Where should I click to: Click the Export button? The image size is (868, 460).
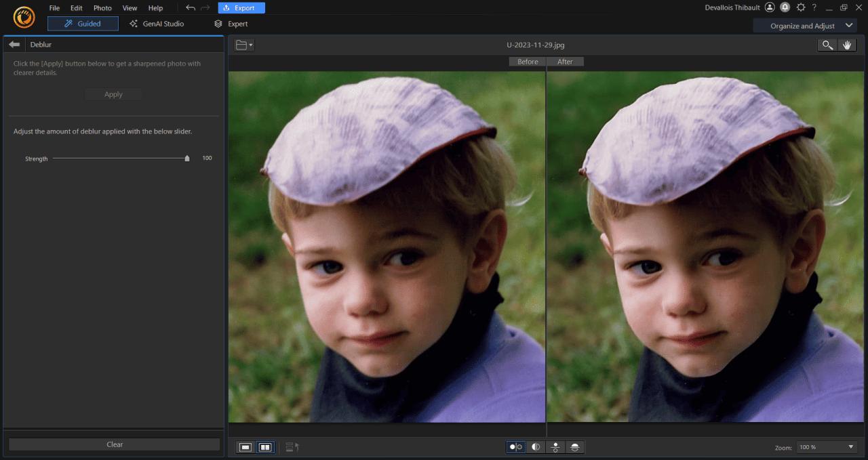coord(241,8)
